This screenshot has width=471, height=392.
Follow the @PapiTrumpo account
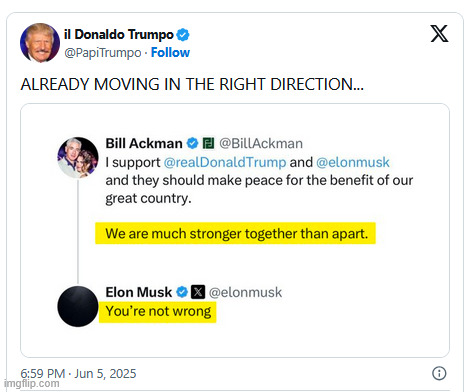click(x=170, y=52)
